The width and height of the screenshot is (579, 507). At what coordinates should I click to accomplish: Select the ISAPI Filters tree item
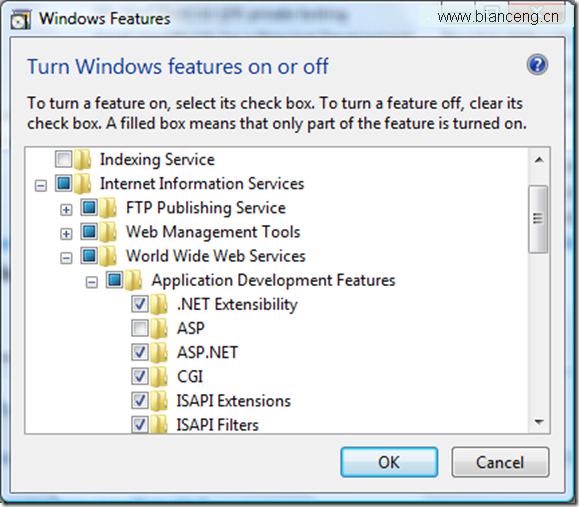[217, 425]
